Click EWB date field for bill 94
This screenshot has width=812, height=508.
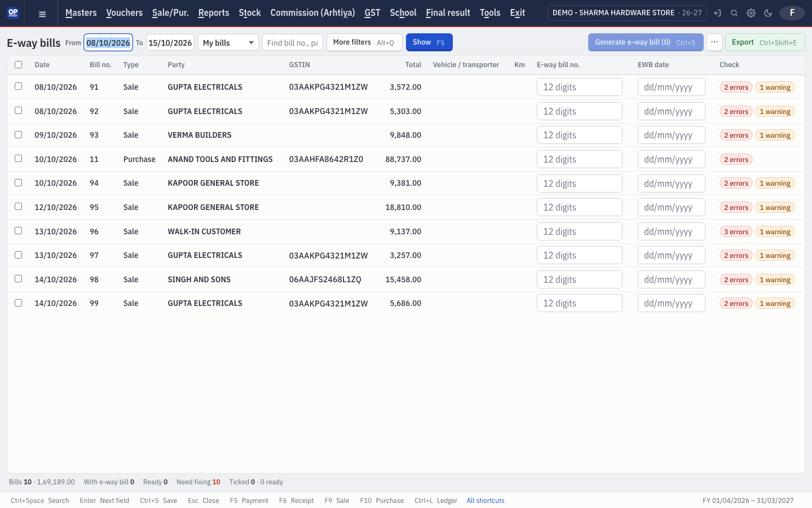coord(672,183)
